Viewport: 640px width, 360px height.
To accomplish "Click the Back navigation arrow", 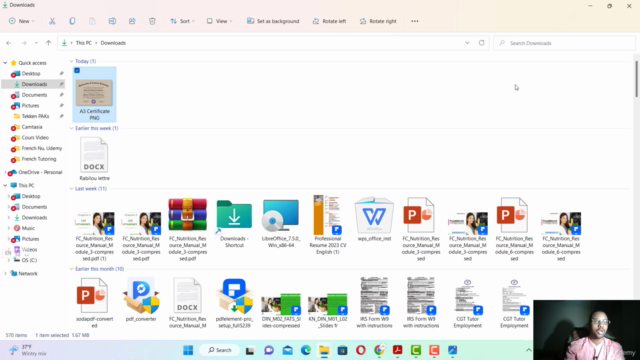I will click(9, 43).
